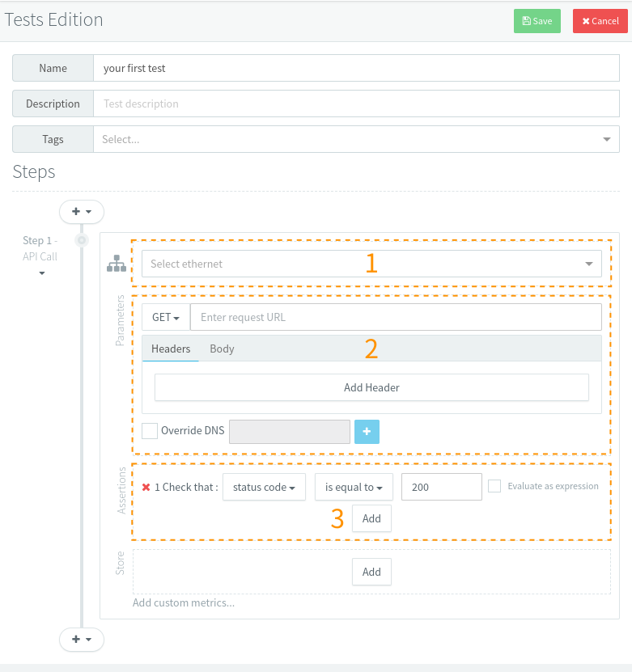
Task: Click the blue plus DNS button
Action: (367, 431)
